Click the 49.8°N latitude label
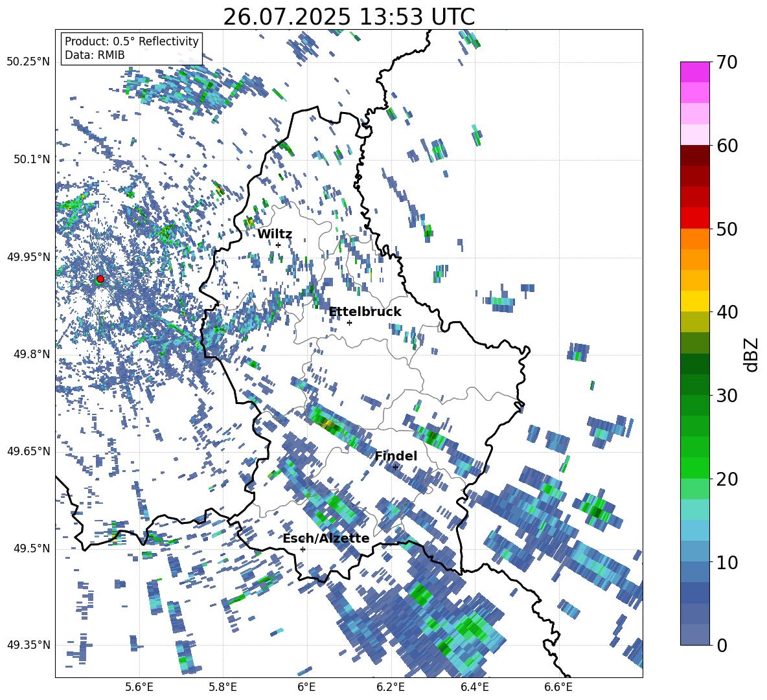767x700 pixels. coord(32,354)
